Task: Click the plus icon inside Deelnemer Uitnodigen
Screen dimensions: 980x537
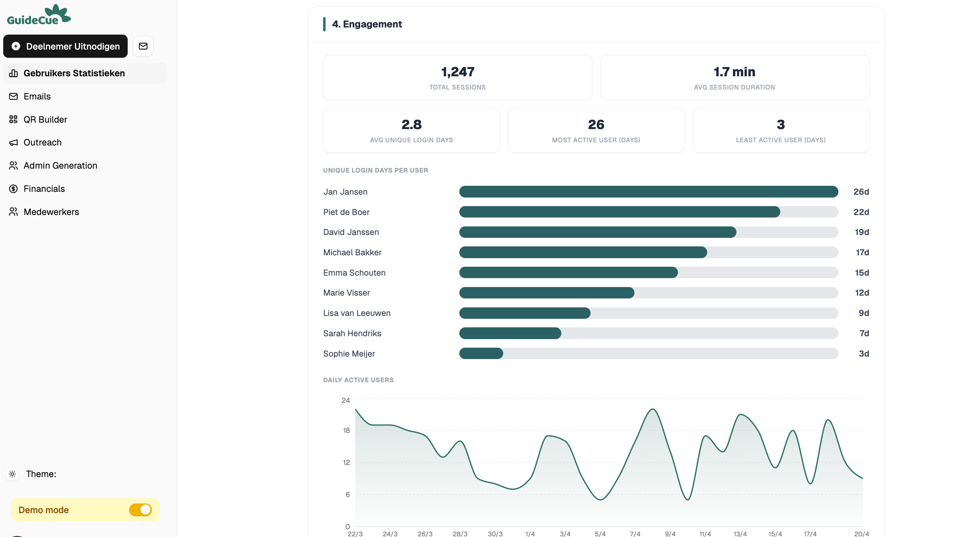Action: tap(16, 46)
